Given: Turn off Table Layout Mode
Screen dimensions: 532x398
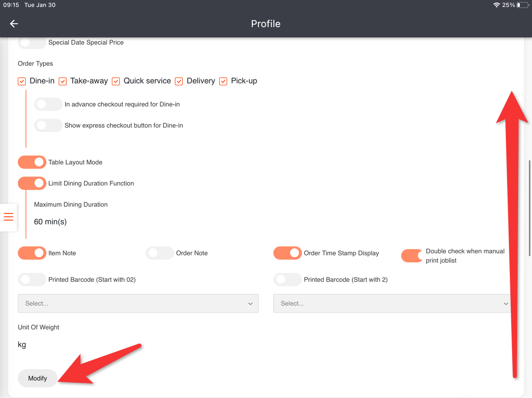Looking at the screenshot, I should 32,162.
